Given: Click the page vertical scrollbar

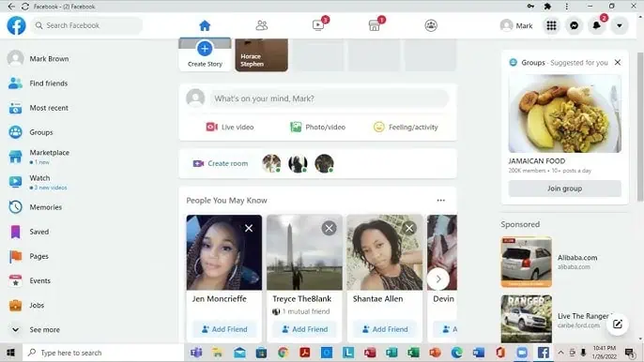Looking at the screenshot, I should pyautogui.click(x=640, y=128).
